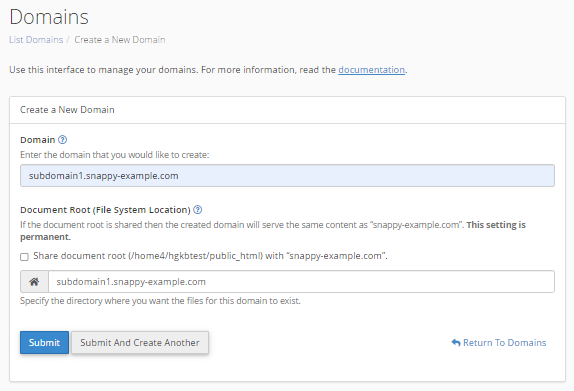Enable Share document root checkbox
This screenshot has height=391, width=574.
(x=25, y=257)
